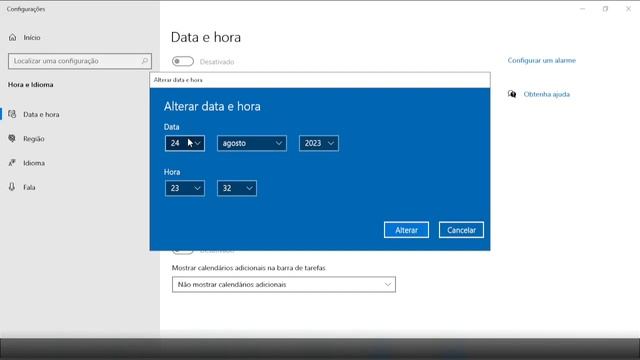Click the Hora e Idioma section heading
Screen dimensions: 640x360
pos(31,84)
